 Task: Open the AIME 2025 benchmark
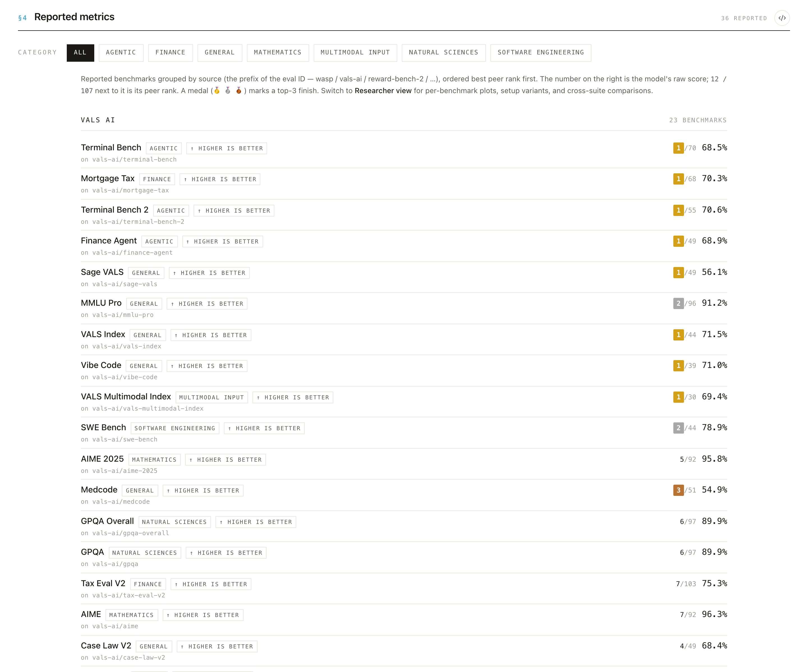coord(404,464)
